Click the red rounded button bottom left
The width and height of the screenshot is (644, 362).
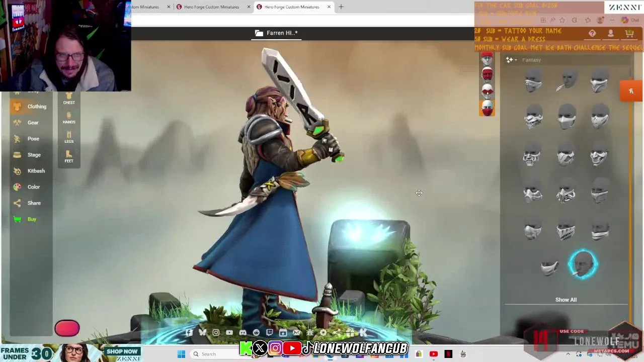tap(67, 328)
